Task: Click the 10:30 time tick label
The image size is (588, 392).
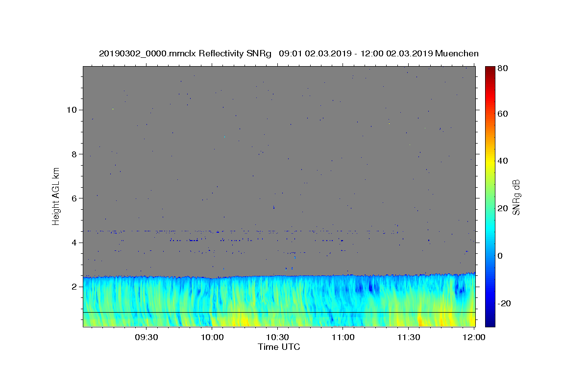Action: [277, 337]
